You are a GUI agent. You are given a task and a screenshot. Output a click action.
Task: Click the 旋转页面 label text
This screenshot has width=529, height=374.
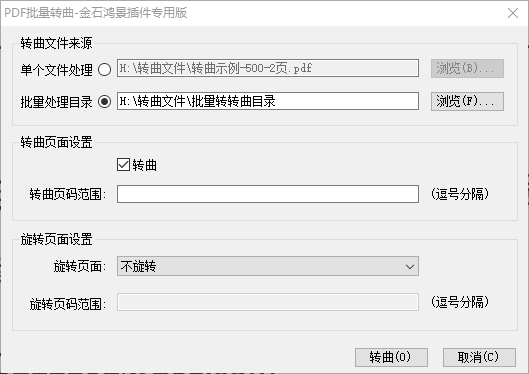click(x=80, y=266)
